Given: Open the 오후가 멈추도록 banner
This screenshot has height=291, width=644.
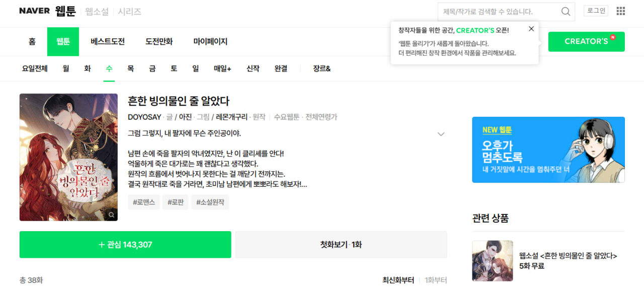Looking at the screenshot, I should click(x=548, y=150).
